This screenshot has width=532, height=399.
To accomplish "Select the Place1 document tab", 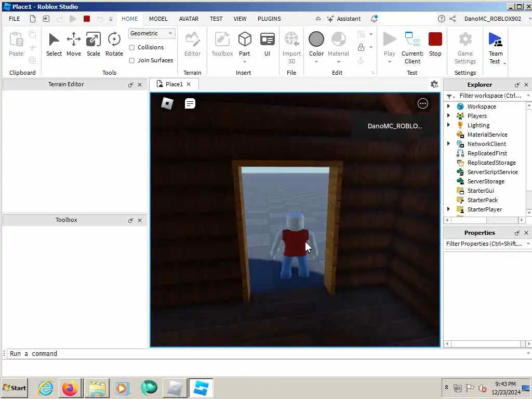I will (x=174, y=84).
